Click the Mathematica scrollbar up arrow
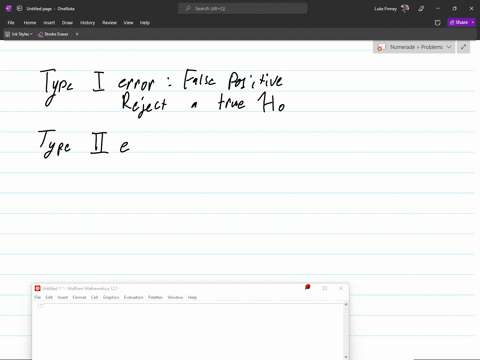Image resolution: width=480 pixels, height=360 pixels. coord(346,304)
